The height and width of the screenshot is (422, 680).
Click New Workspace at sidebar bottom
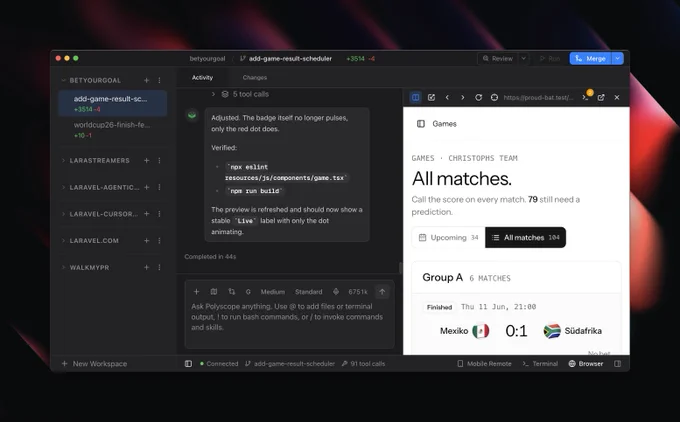[x=95, y=364]
